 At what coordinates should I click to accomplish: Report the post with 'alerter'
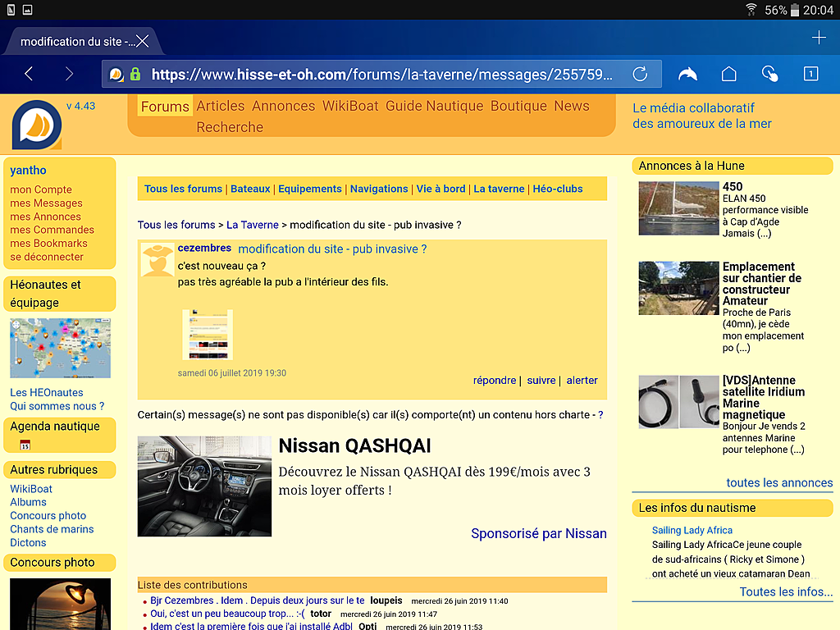click(582, 381)
